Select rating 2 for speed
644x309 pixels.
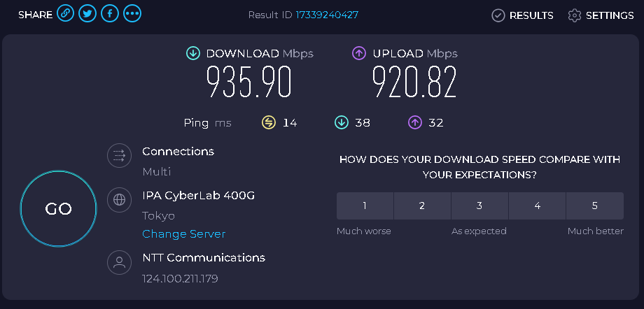pos(422,206)
